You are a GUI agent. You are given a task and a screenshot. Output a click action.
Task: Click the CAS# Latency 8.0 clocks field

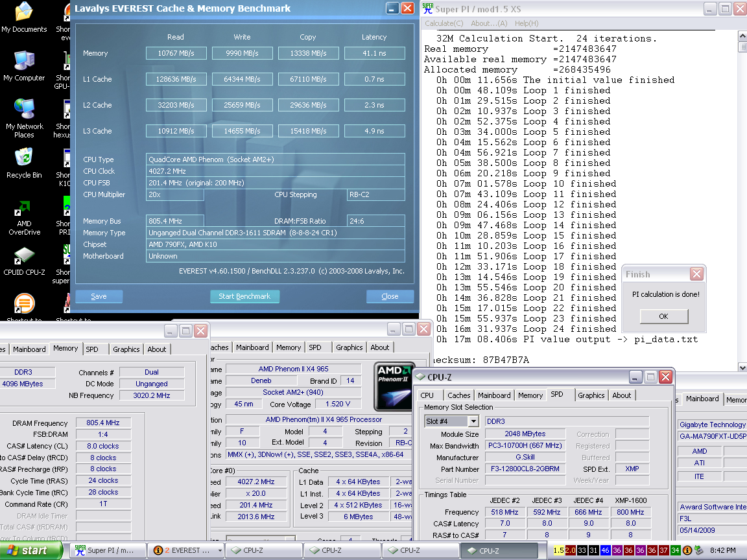click(x=103, y=446)
